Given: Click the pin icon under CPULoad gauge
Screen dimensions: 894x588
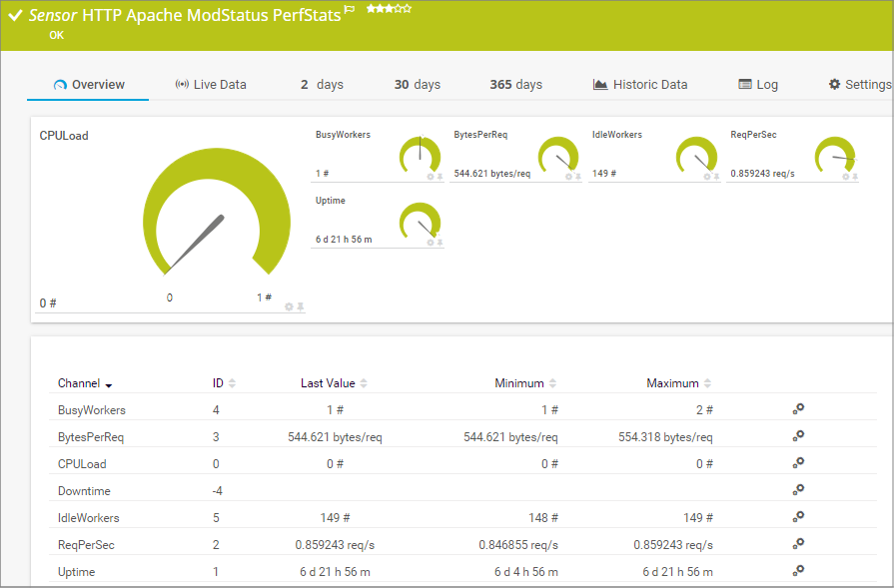Looking at the screenshot, I should click(300, 306).
